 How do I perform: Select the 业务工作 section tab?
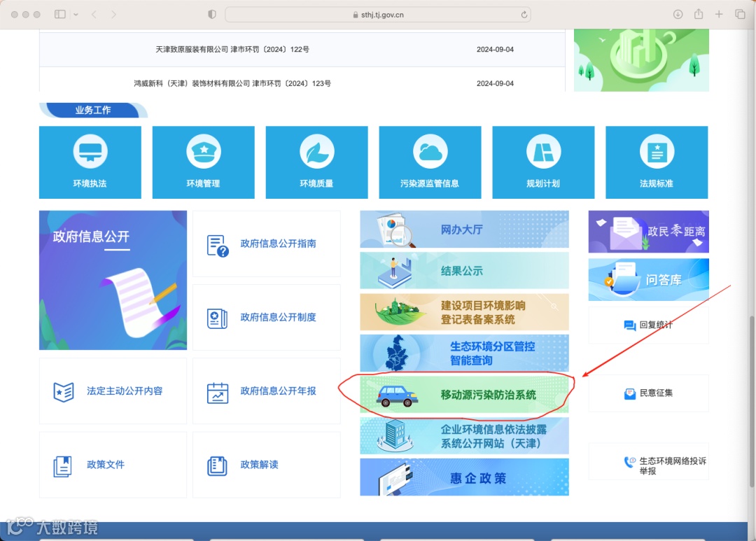[93, 110]
